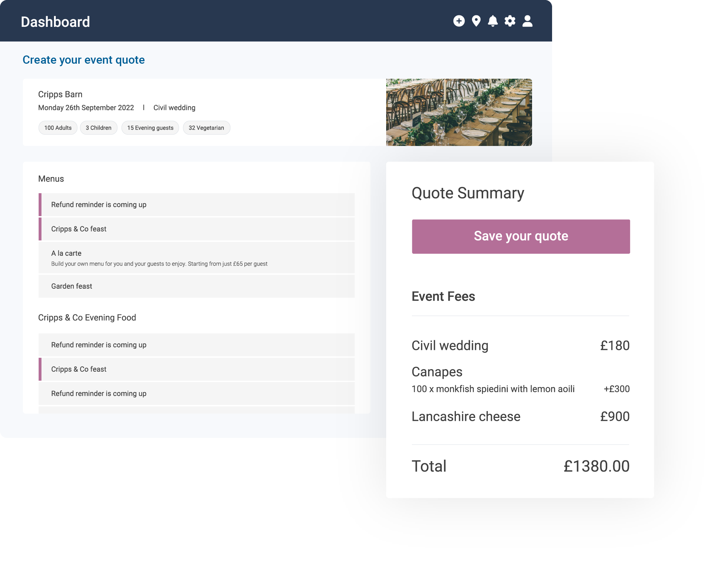Select Cripps & Co feast under Menus
The image size is (728, 571).
tap(197, 229)
